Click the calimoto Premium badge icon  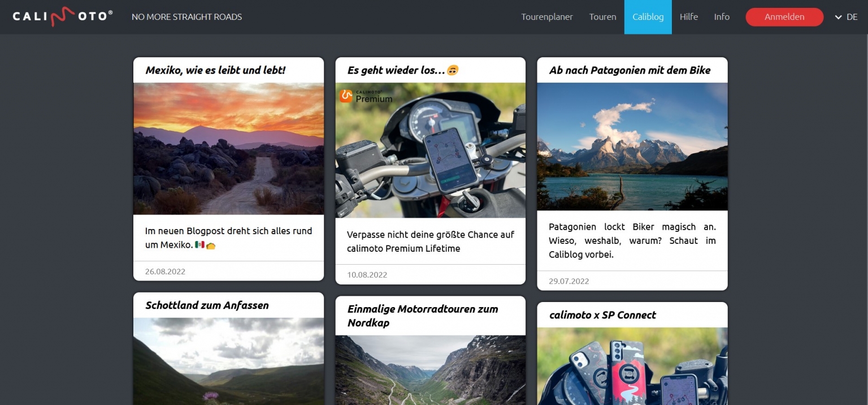[x=366, y=96]
